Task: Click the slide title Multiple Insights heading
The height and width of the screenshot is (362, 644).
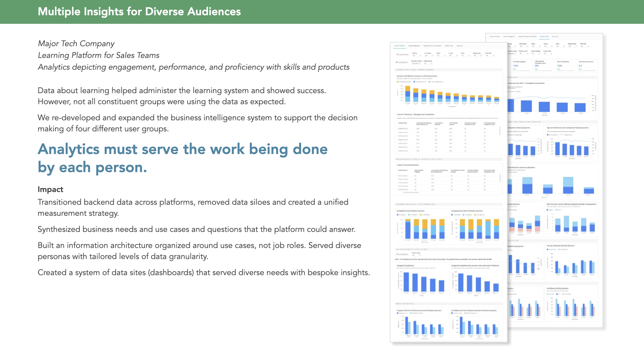Action: pos(139,12)
